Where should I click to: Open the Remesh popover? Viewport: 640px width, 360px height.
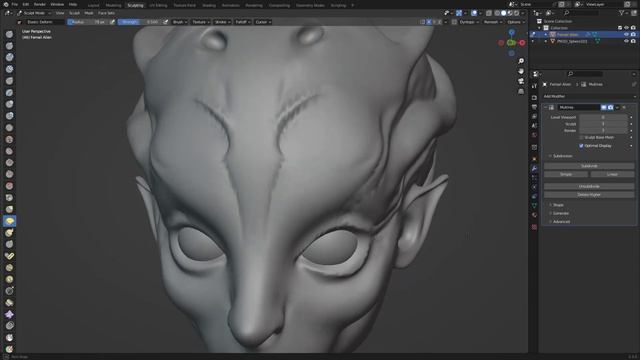click(492, 22)
